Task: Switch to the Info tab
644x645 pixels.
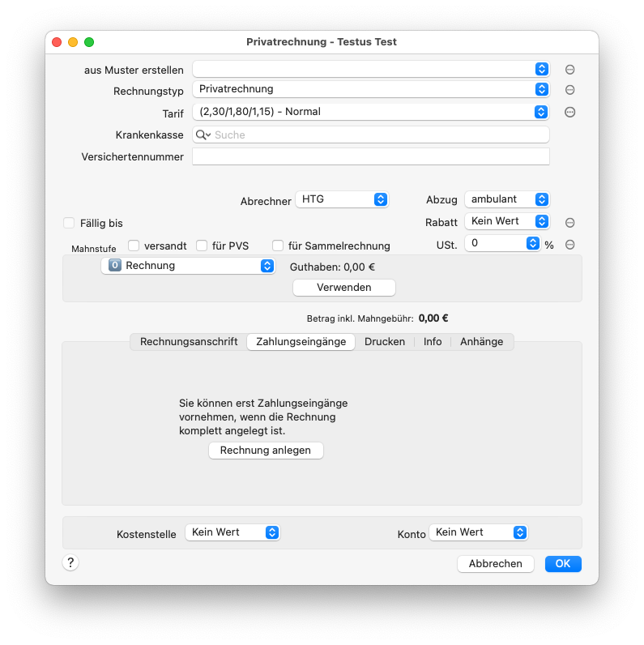Action: (433, 342)
